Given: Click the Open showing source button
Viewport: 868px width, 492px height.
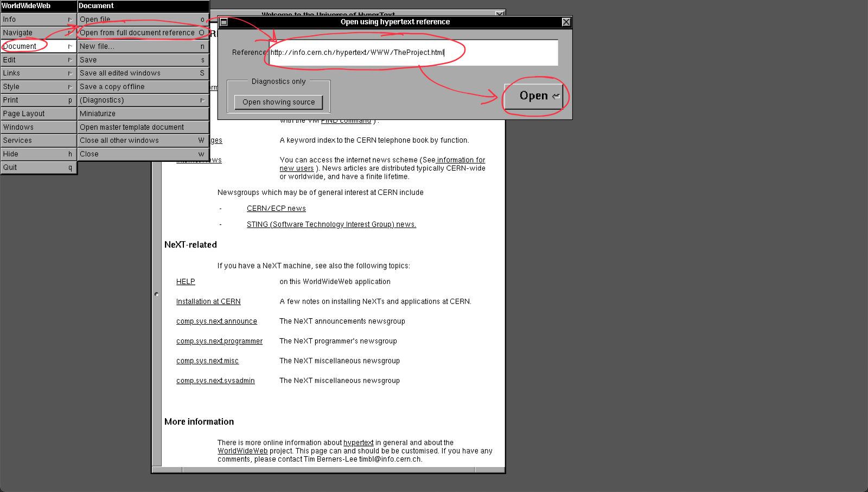Looking at the screenshot, I should (278, 102).
